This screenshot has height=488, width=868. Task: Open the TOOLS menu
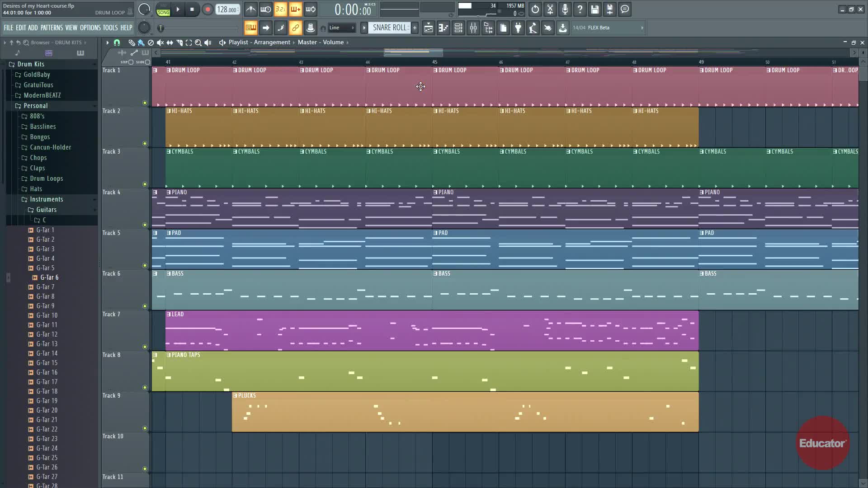click(110, 28)
